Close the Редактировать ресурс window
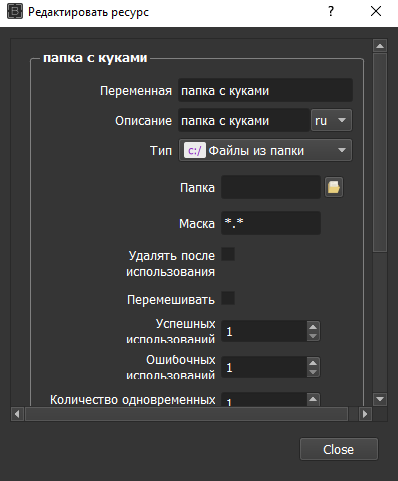This screenshot has width=398, height=481. 376,12
